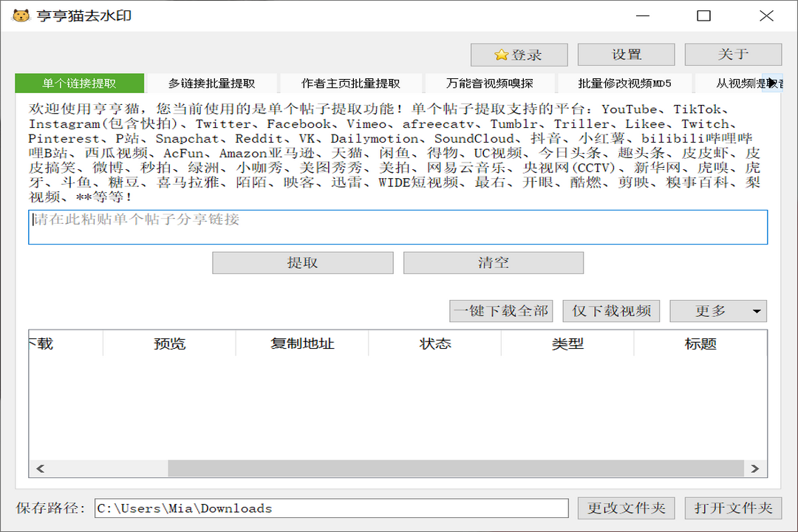Sort by the 状态 column header
Viewport: 798px width, 532px height.
pyautogui.click(x=434, y=344)
